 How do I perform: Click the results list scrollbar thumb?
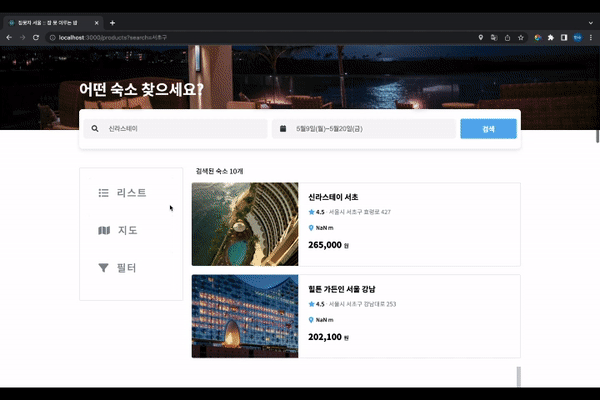click(x=518, y=377)
